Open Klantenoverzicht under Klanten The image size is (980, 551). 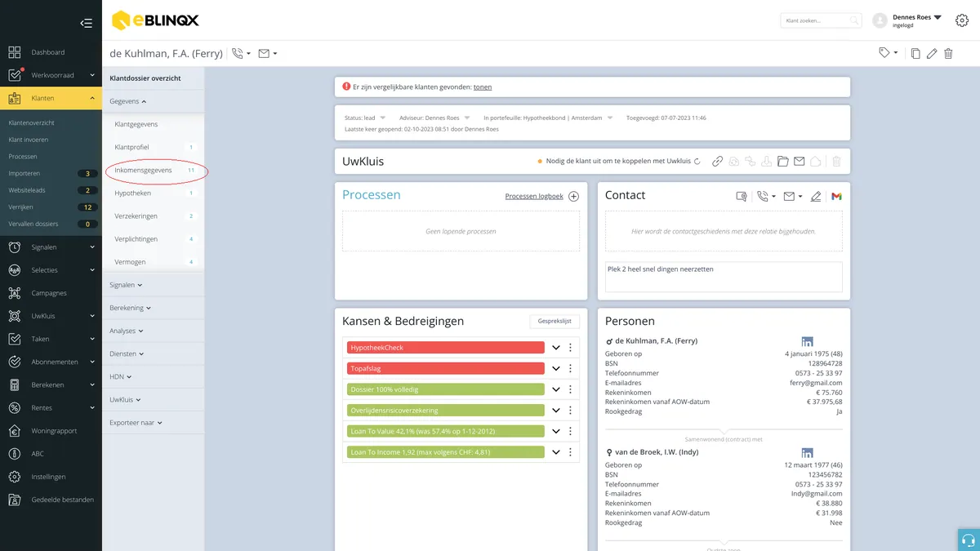32,122
